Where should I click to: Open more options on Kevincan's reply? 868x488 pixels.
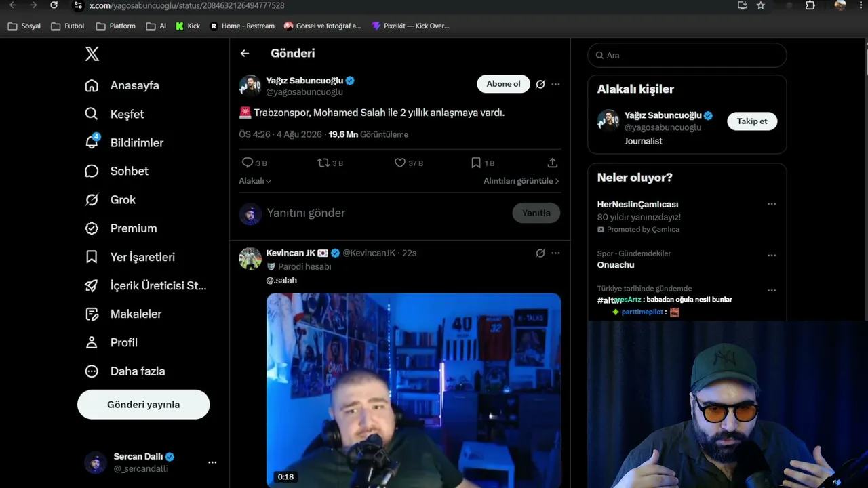555,253
